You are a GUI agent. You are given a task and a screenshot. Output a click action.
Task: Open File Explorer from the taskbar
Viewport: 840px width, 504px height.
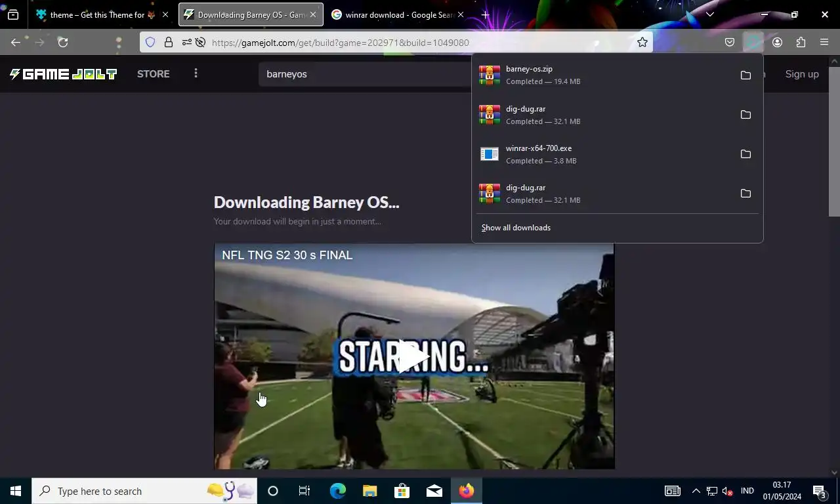pos(369,491)
